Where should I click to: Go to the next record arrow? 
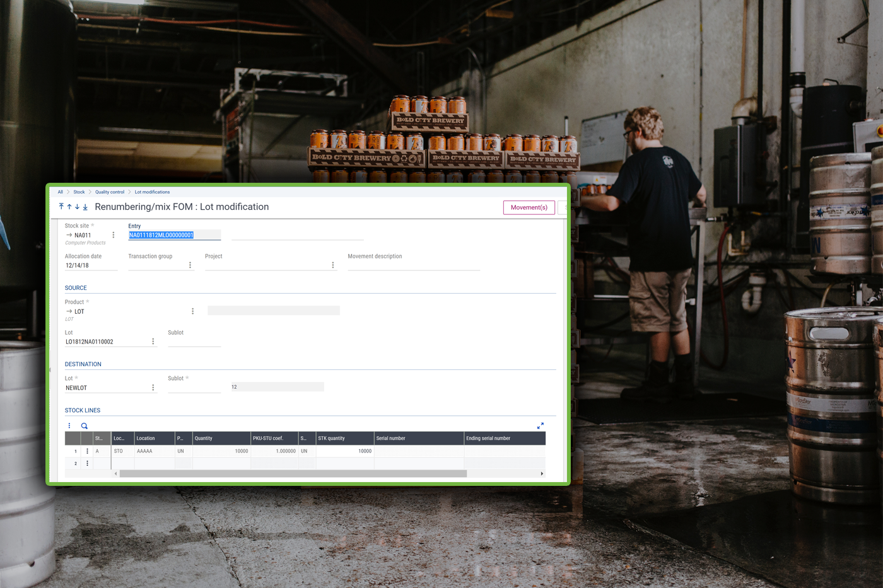coord(77,207)
